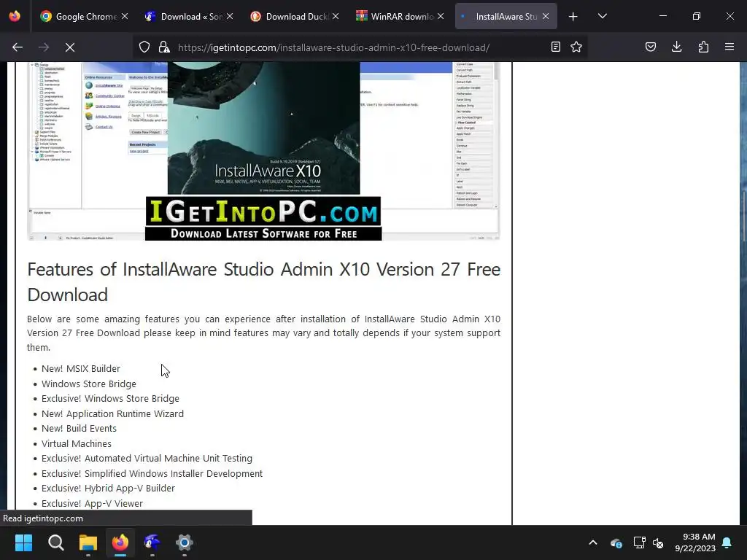Click 'New! Application Runtime Wizard' item
The height and width of the screenshot is (560, 747).
(x=112, y=414)
